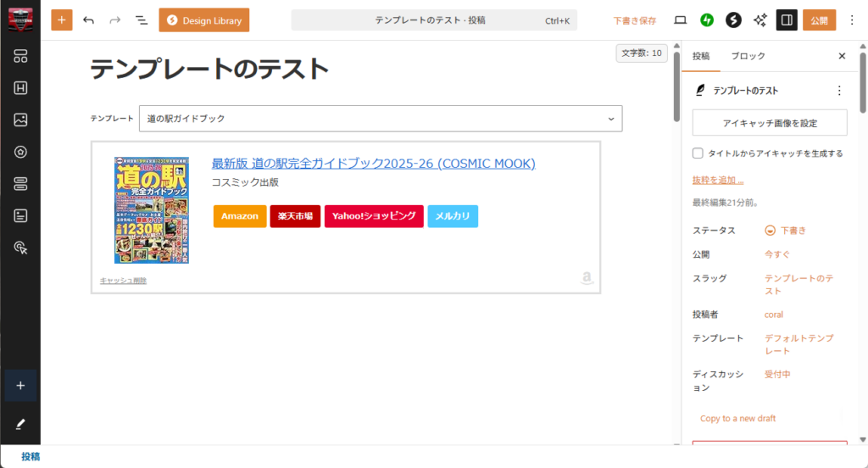
Task: Click the dark plus button in left sidebar
Action: (20, 386)
